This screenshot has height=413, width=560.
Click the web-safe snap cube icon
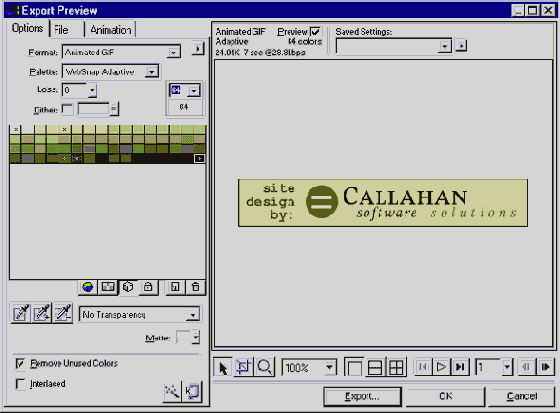tap(128, 287)
